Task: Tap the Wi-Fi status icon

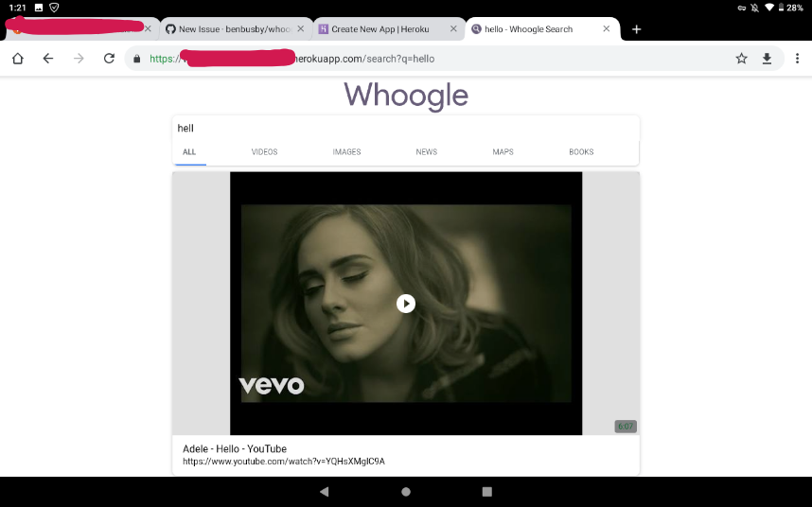Action: (x=769, y=8)
